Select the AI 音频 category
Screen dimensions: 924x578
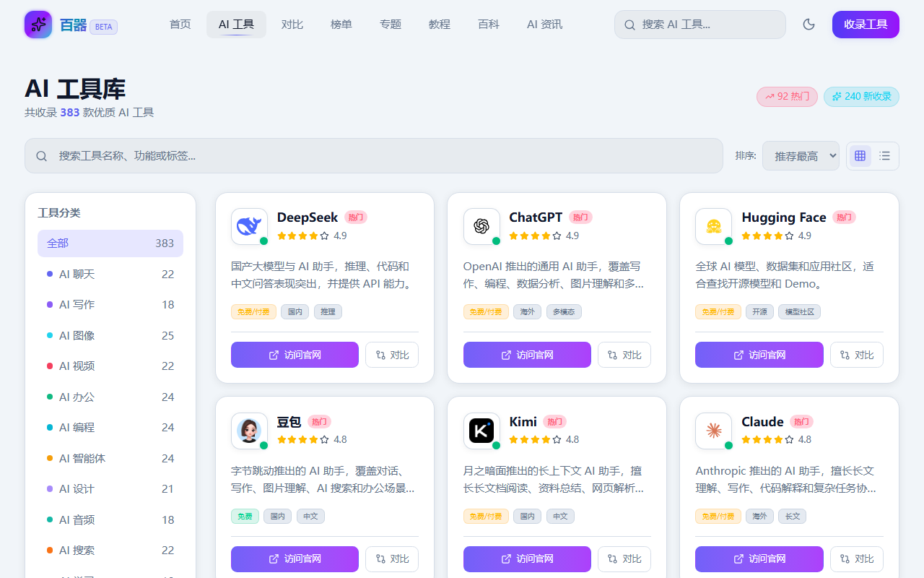coord(110,519)
